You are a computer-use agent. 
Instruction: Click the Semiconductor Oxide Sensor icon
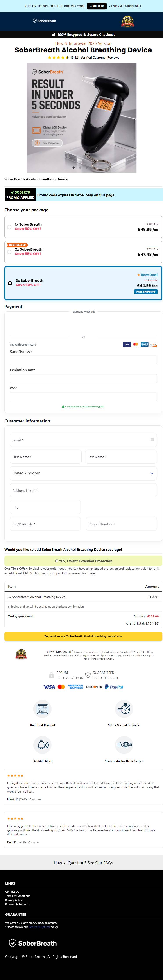pyautogui.click(x=124, y=745)
